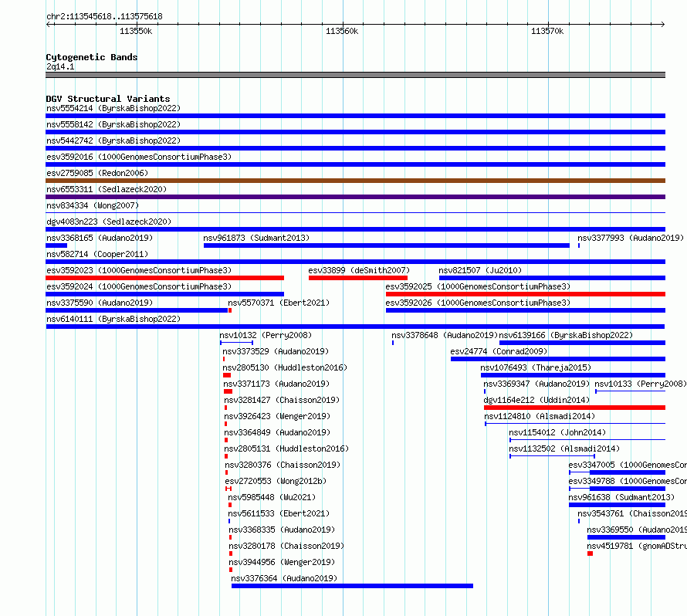Click the nsv3369550 Audano variant label
This screenshot has height=616, width=687.
click(x=637, y=530)
